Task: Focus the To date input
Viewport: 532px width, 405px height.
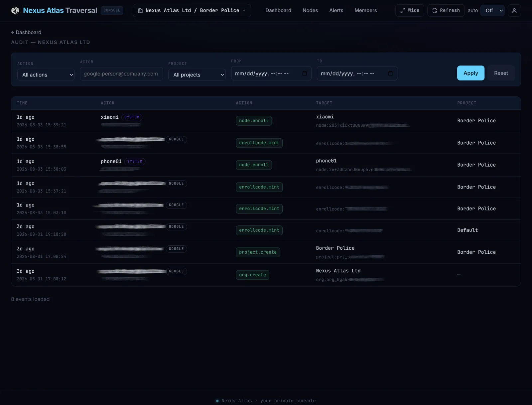Action: (x=357, y=73)
